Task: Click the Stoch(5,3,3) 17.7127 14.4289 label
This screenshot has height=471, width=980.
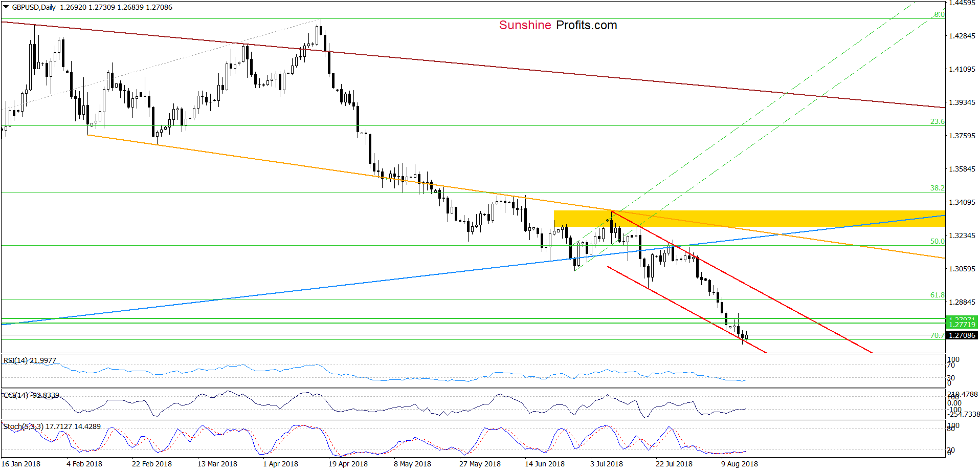Action: 52,426
